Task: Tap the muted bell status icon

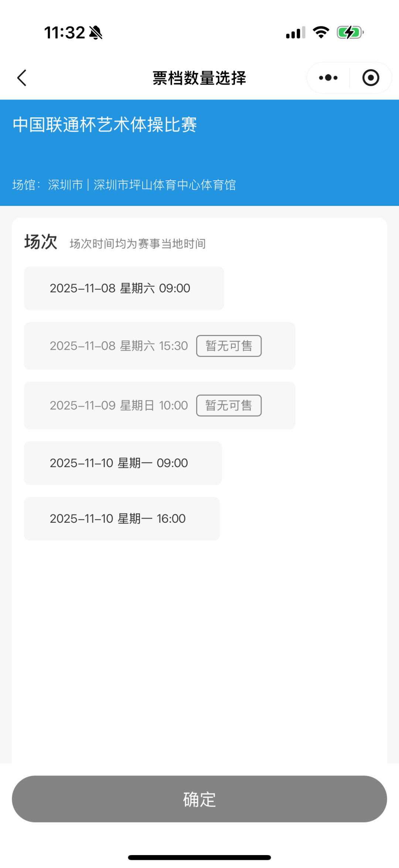Action: pos(96,33)
